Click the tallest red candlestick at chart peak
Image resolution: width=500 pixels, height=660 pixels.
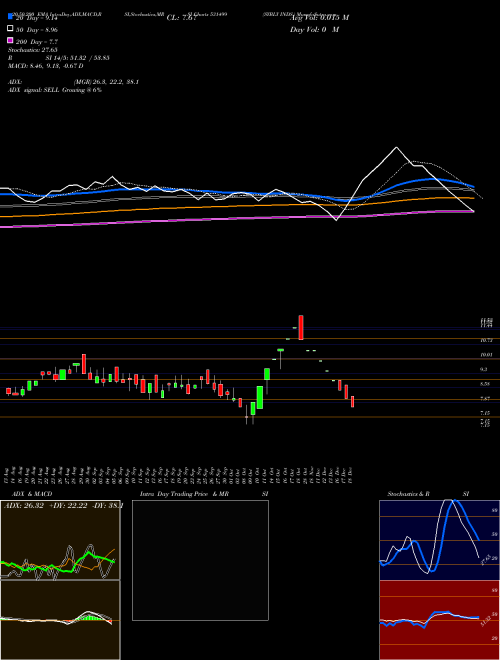click(x=301, y=327)
